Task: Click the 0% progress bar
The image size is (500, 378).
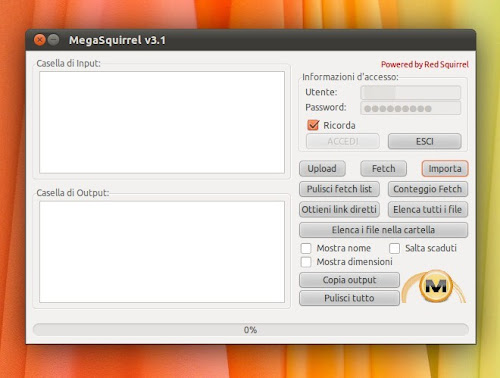Action: tap(251, 330)
